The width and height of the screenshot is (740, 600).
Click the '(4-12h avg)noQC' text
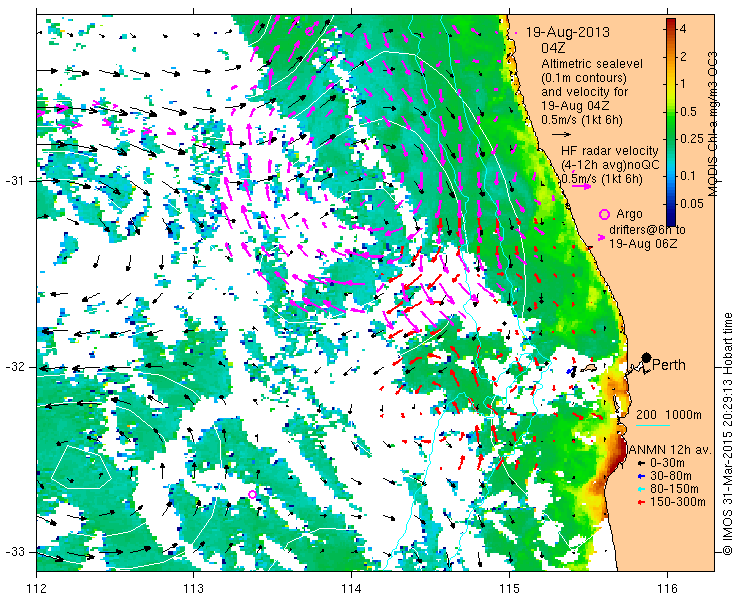(610, 165)
